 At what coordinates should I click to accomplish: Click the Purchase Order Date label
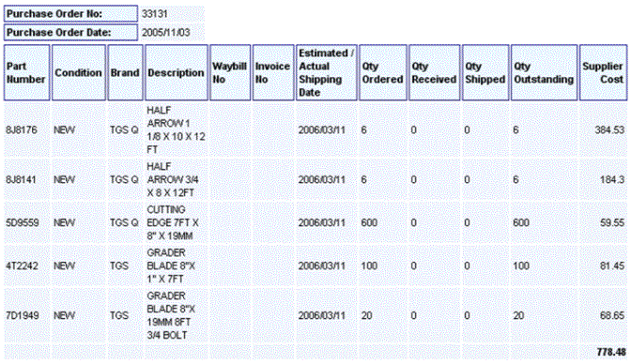70,33
